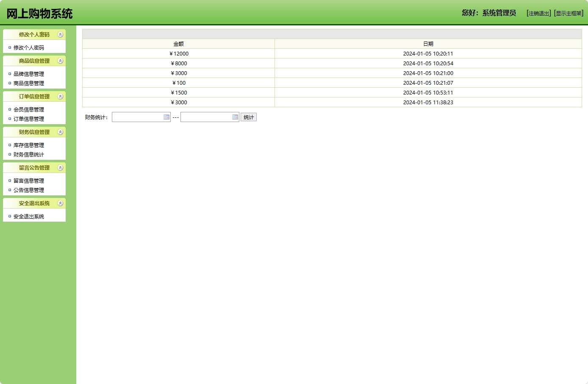Click the 显示主框架 link in the header
The image size is (588, 384).
[569, 14]
